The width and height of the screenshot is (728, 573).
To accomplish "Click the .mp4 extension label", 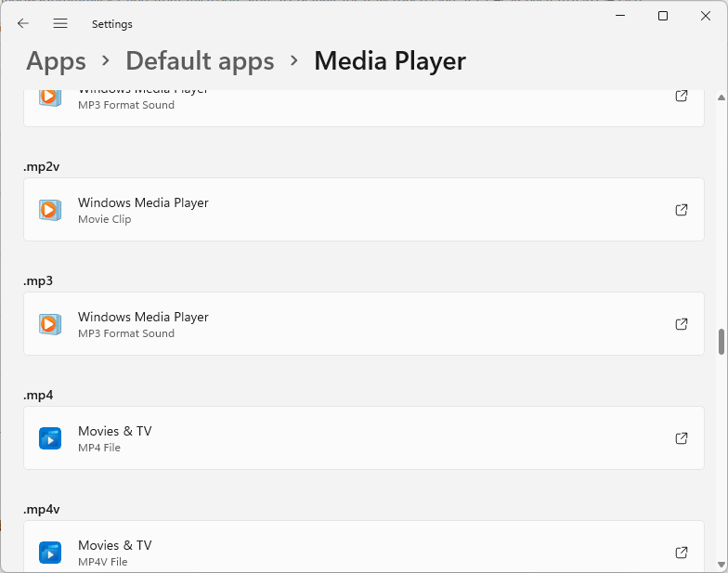I will coord(38,396).
